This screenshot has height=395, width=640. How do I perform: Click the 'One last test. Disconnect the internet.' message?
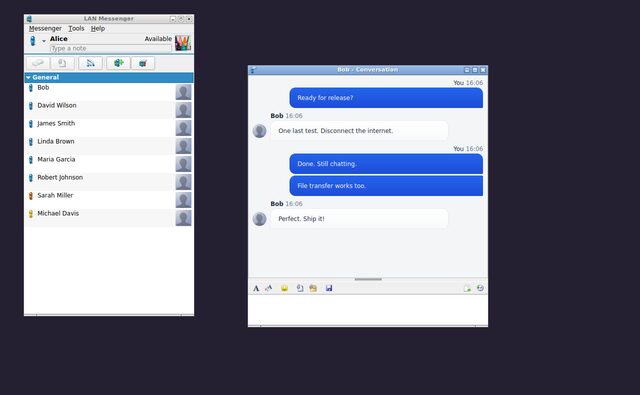click(359, 131)
